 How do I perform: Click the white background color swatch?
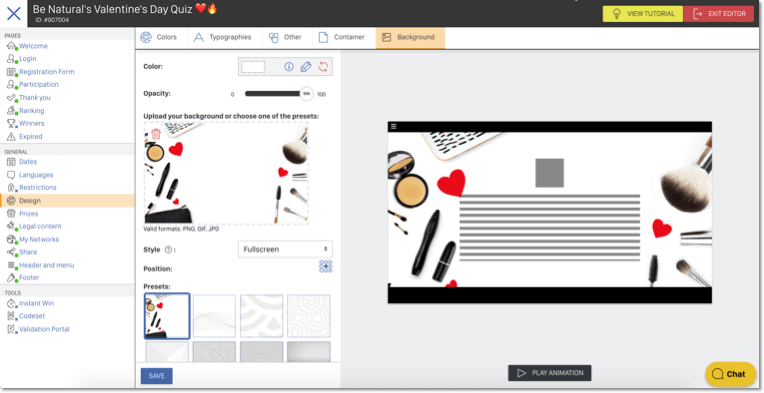253,67
